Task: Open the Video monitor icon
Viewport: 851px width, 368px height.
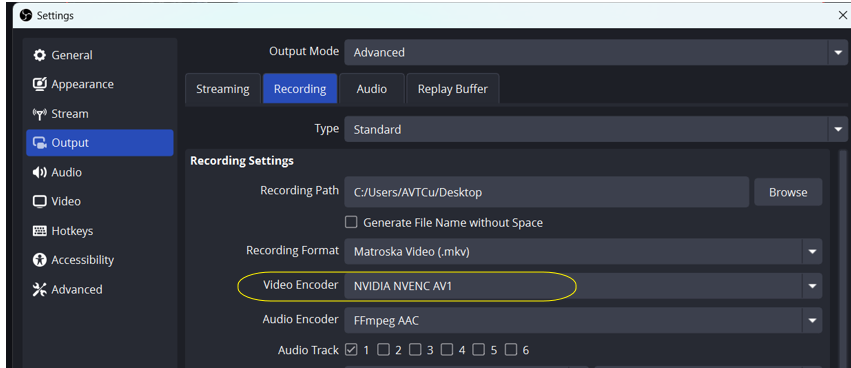Action: pyautogui.click(x=40, y=201)
